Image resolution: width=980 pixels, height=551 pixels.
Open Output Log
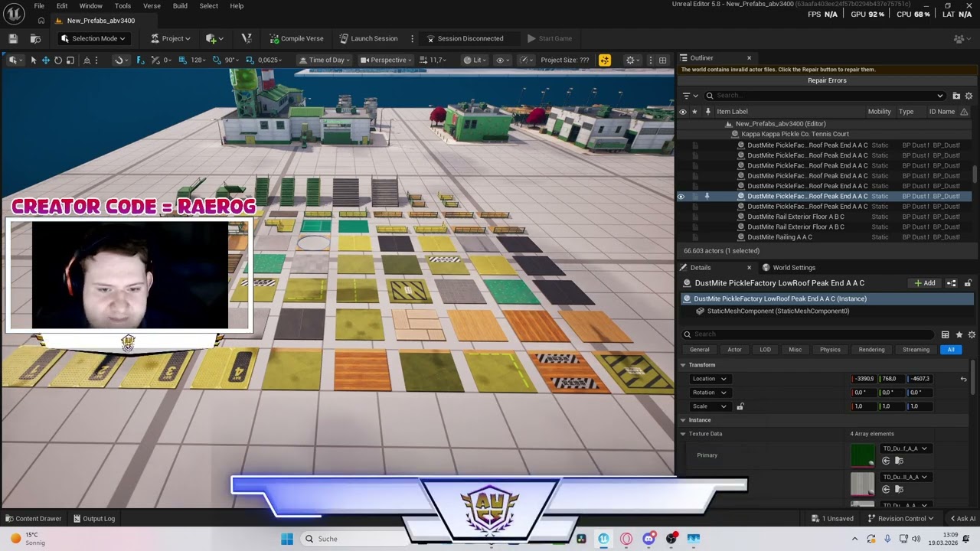93,519
